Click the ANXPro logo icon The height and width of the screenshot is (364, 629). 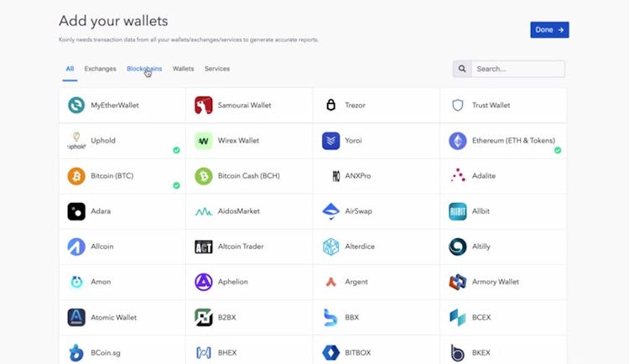coord(335,176)
